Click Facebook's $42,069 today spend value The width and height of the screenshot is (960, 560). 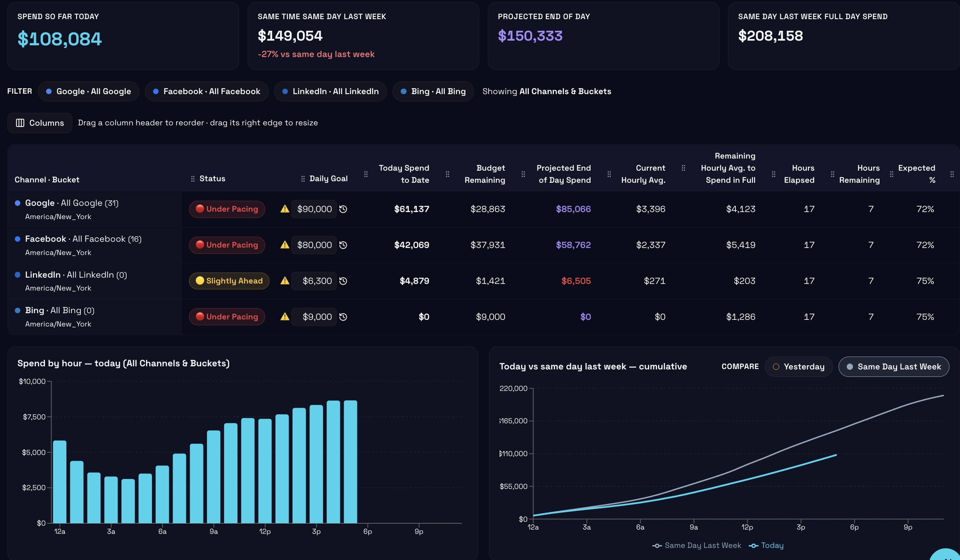coord(412,245)
